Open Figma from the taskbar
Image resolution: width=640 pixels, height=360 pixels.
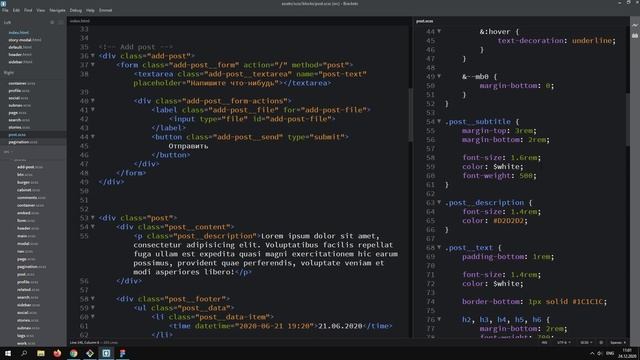pos(122,353)
